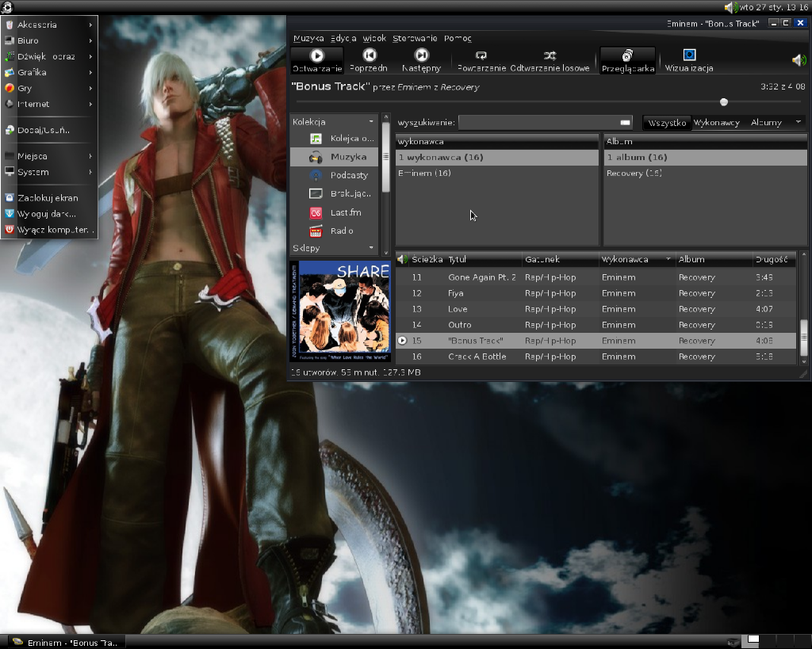This screenshot has height=649, width=812.
Task: Open the Muzyka menu
Action: point(308,38)
